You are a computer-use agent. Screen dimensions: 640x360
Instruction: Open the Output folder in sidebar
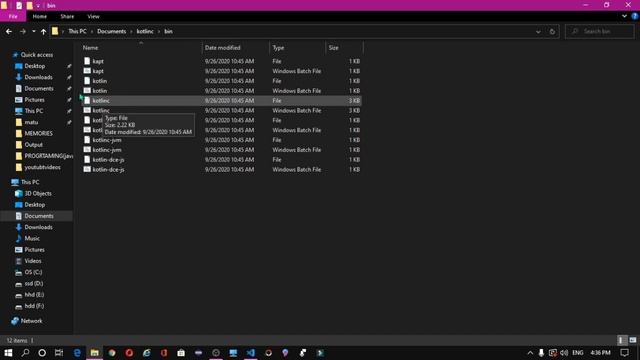33,144
